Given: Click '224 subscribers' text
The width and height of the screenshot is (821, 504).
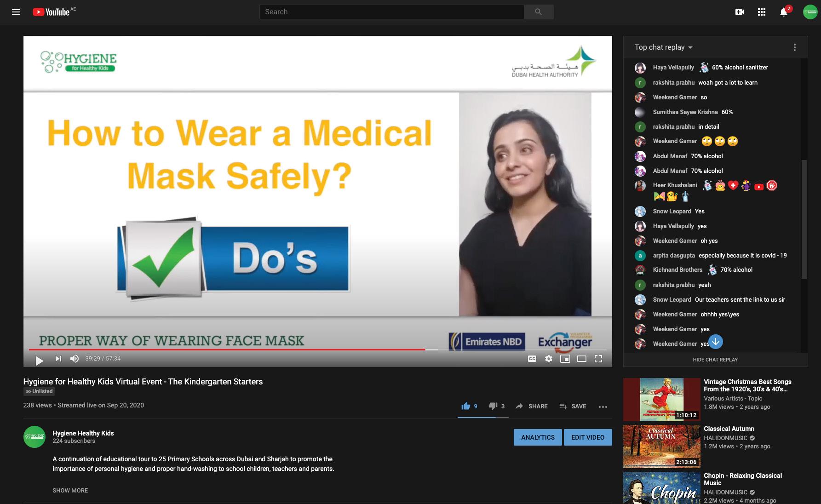Looking at the screenshot, I should click(74, 441).
